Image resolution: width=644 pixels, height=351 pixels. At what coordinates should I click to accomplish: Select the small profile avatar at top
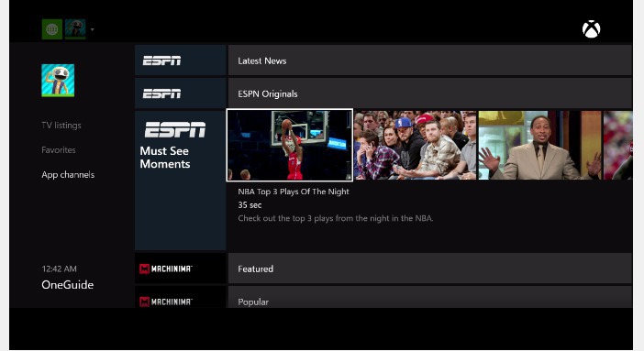(75, 29)
